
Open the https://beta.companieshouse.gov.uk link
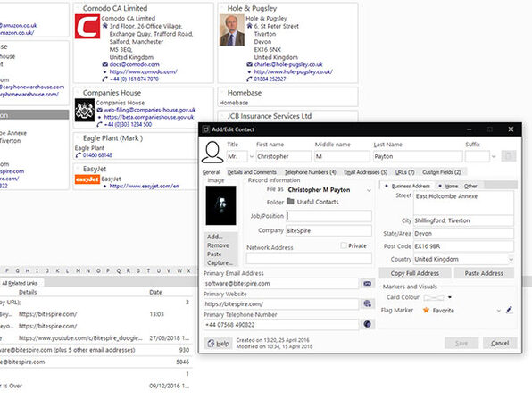pyautogui.click(x=149, y=117)
